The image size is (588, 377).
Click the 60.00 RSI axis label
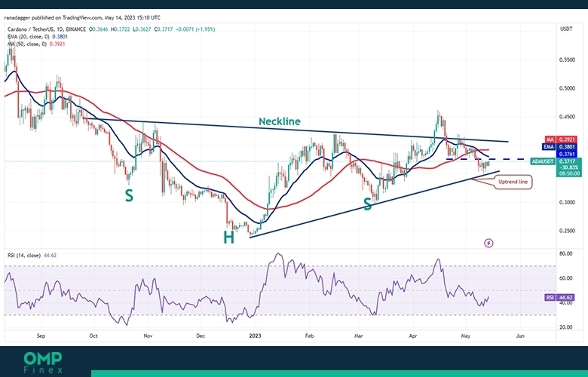tap(566, 278)
